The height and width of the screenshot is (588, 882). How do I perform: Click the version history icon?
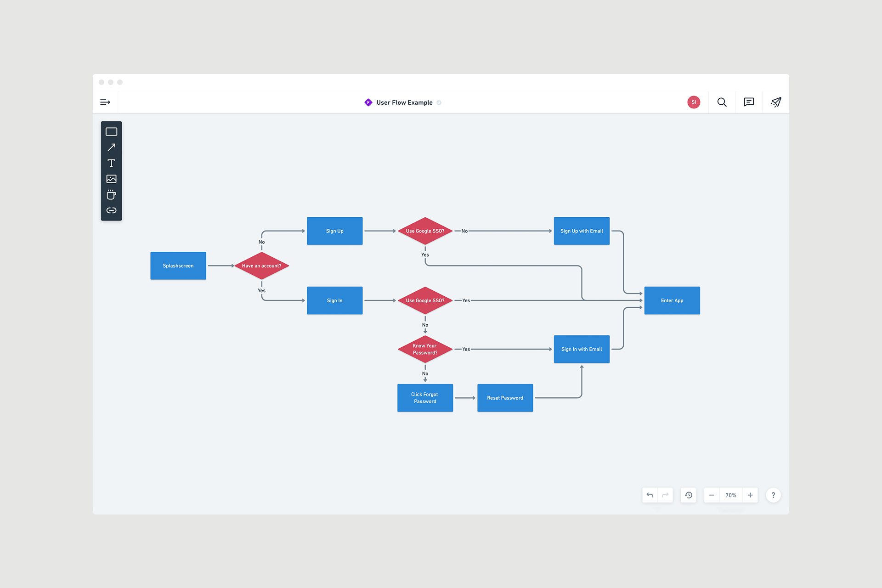pos(688,495)
